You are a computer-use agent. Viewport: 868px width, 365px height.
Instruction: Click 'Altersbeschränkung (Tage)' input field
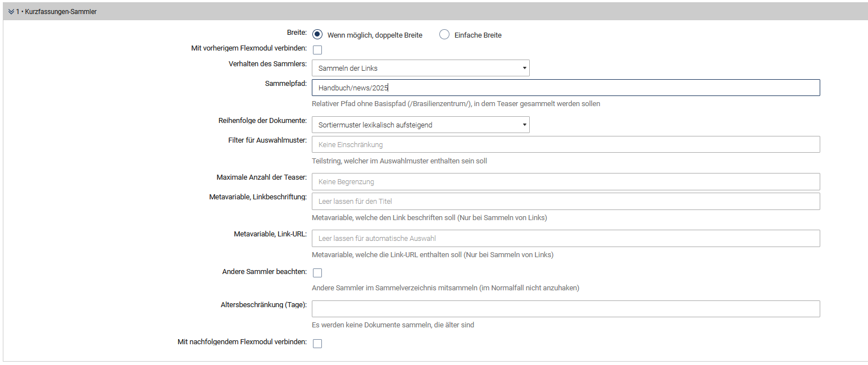click(566, 309)
